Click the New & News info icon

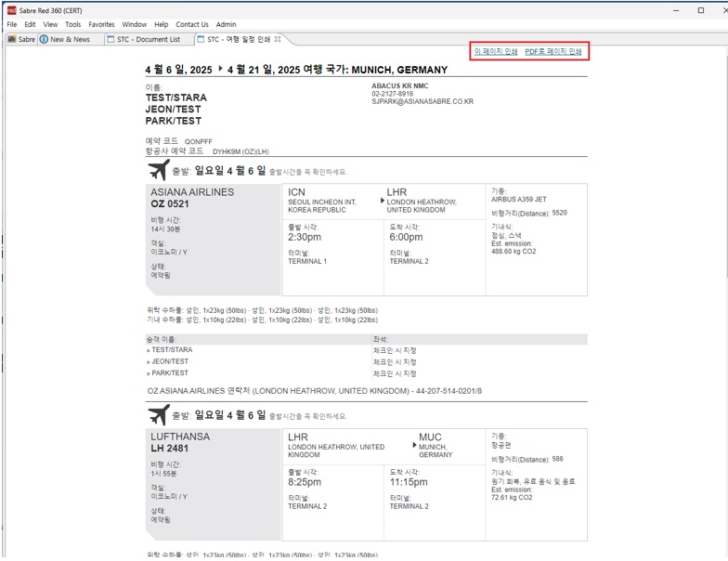(x=44, y=39)
